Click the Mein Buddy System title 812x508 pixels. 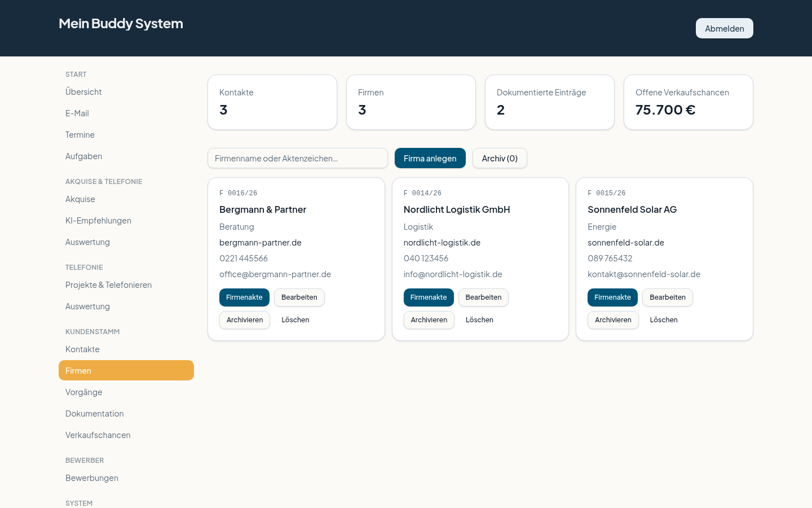[x=121, y=23]
